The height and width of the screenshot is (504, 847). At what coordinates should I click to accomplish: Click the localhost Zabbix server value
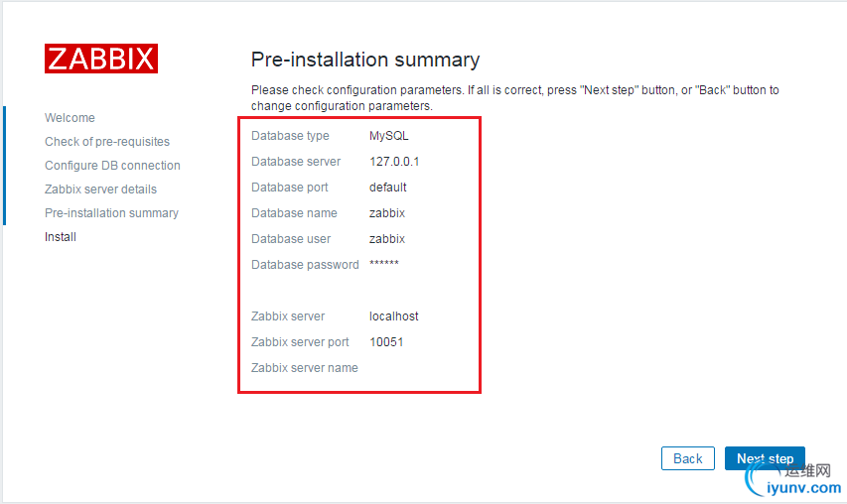coord(394,316)
